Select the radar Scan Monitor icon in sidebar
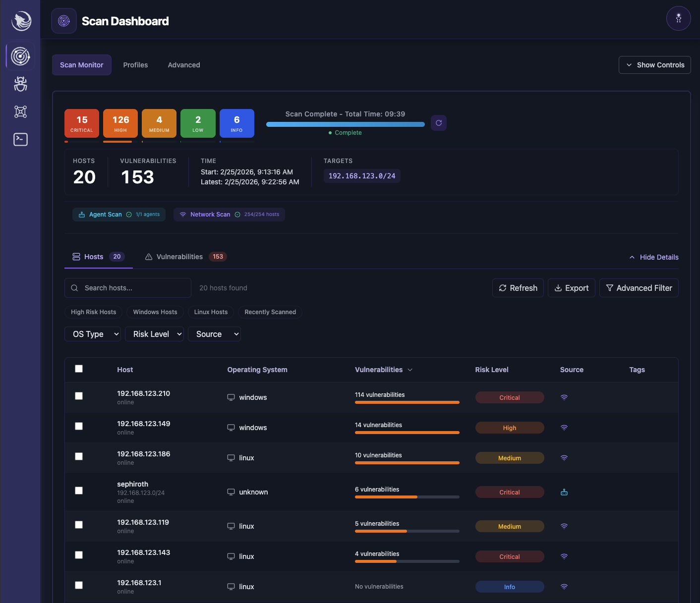The height and width of the screenshot is (603, 700). click(x=20, y=56)
